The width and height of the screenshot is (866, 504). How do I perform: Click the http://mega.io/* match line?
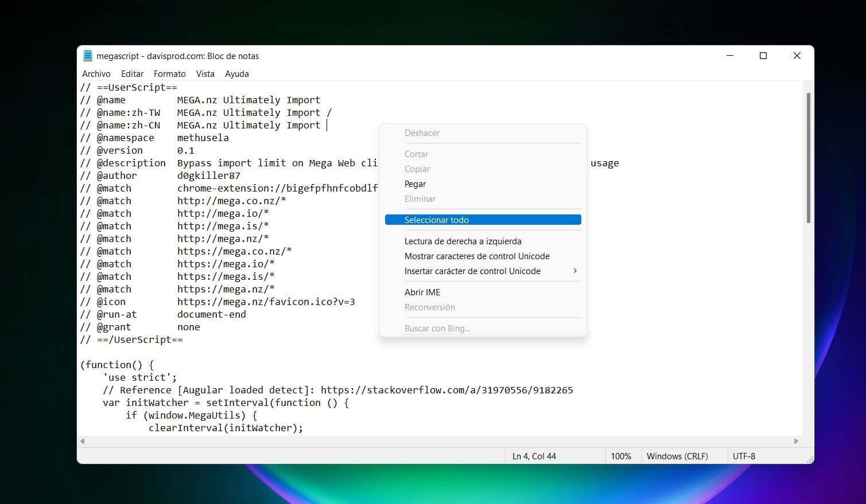(x=174, y=214)
